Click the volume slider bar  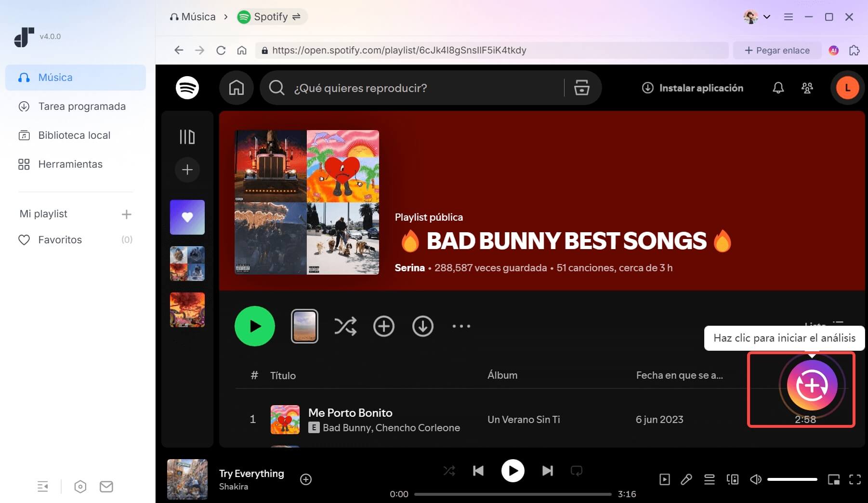[x=792, y=479]
